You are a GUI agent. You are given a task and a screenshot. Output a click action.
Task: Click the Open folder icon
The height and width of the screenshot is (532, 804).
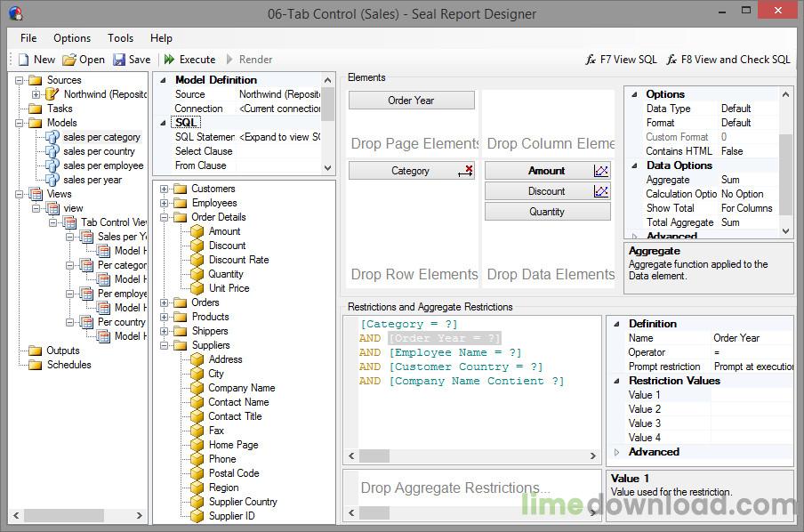(69, 60)
